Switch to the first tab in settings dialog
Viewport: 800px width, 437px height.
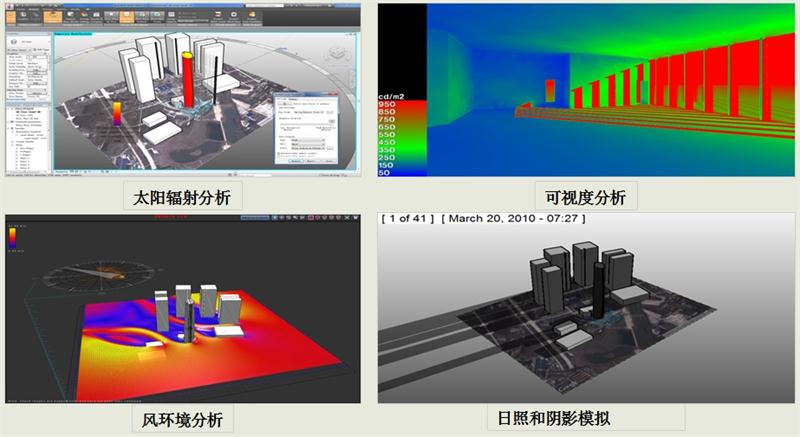[283, 101]
